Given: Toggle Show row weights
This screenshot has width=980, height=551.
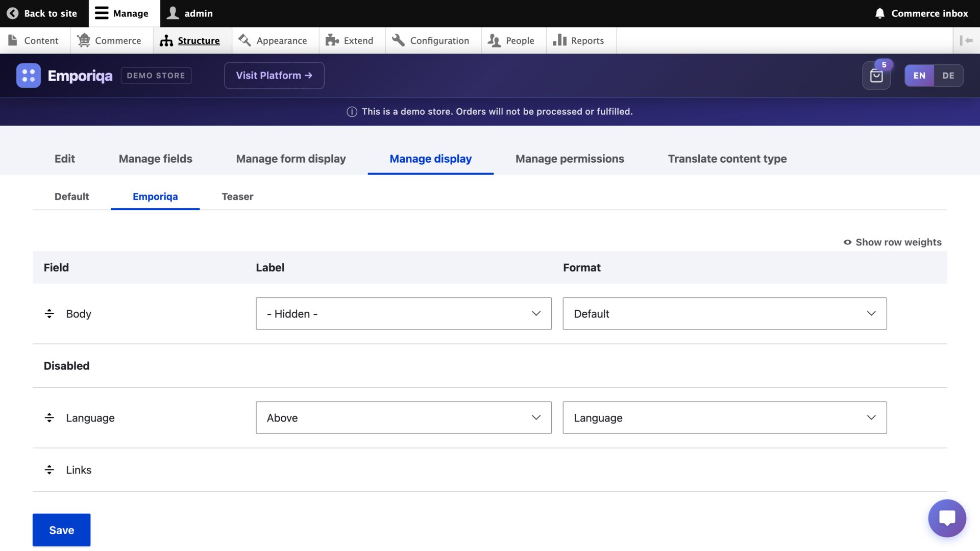Looking at the screenshot, I should pos(891,242).
